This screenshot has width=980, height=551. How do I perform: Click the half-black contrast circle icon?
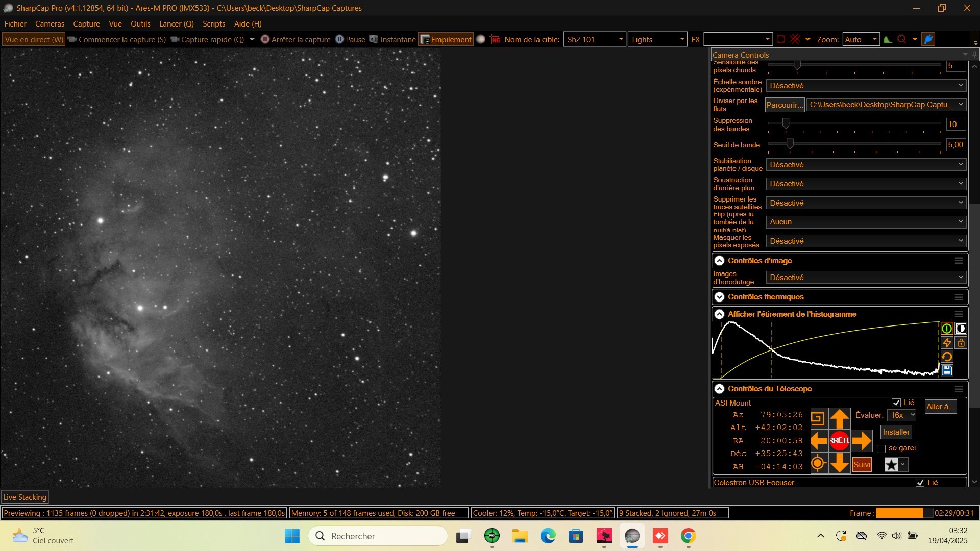pyautogui.click(x=961, y=329)
